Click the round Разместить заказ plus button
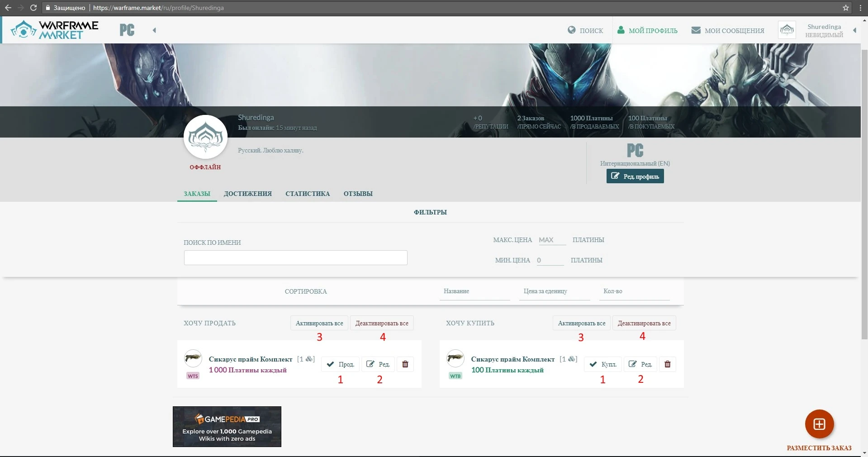The height and width of the screenshot is (457, 868). pos(819,424)
